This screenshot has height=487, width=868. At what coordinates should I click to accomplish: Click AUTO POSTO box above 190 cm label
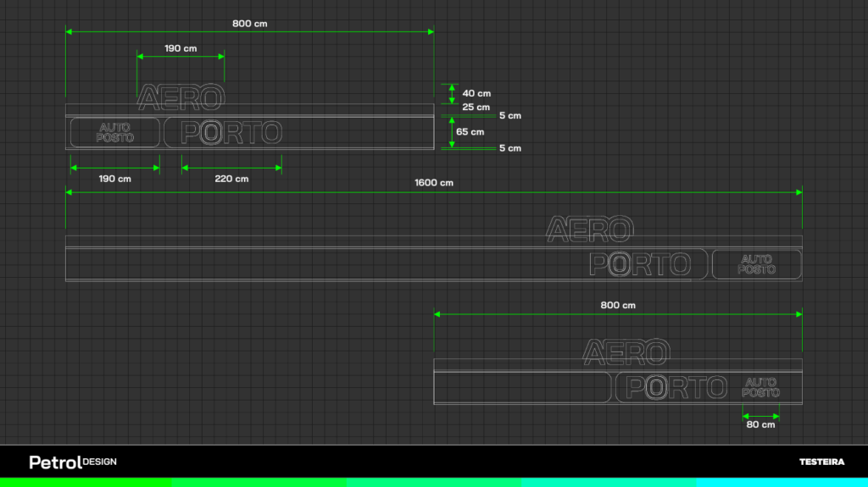[x=115, y=132]
